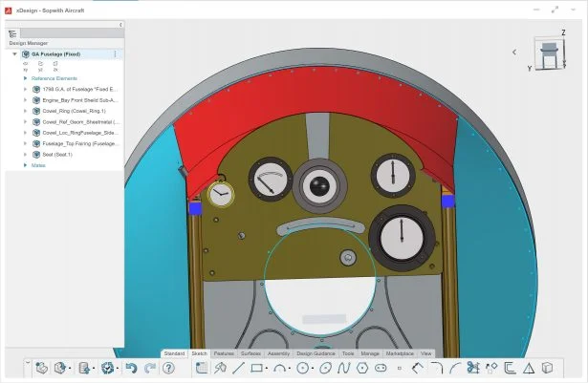Select the Rectangle sketch tool
The image size is (588, 383).
pyautogui.click(x=256, y=368)
